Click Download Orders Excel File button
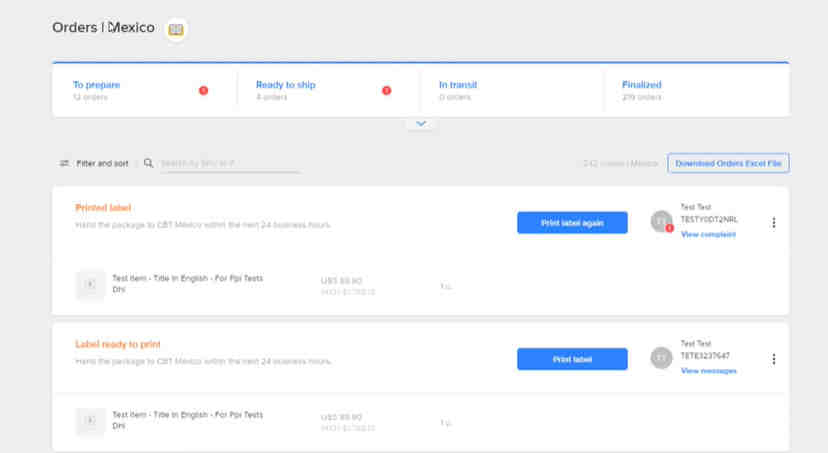 [729, 163]
